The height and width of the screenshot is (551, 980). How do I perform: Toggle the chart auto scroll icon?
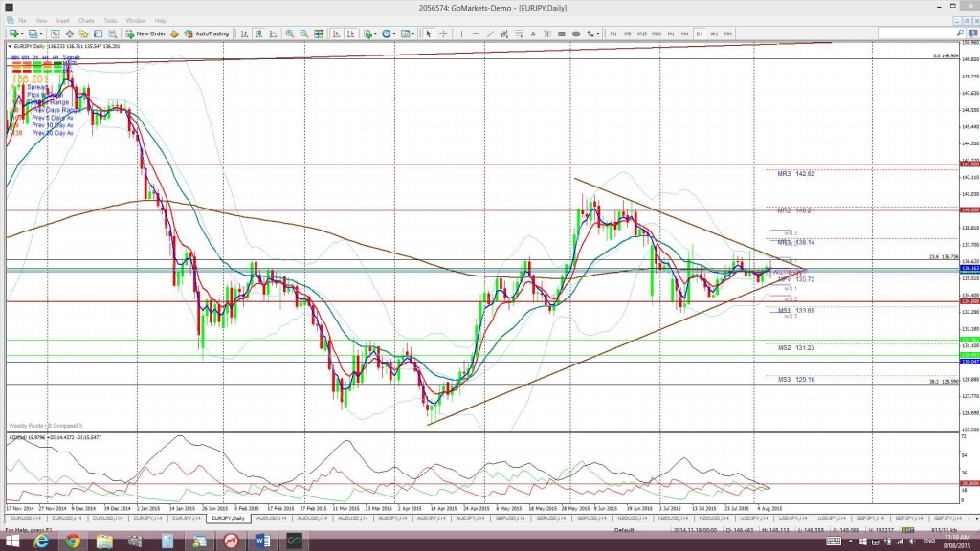click(336, 33)
